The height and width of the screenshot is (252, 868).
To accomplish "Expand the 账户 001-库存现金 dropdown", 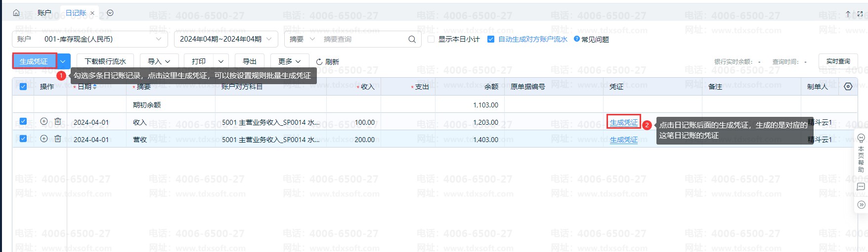I will (x=90, y=39).
